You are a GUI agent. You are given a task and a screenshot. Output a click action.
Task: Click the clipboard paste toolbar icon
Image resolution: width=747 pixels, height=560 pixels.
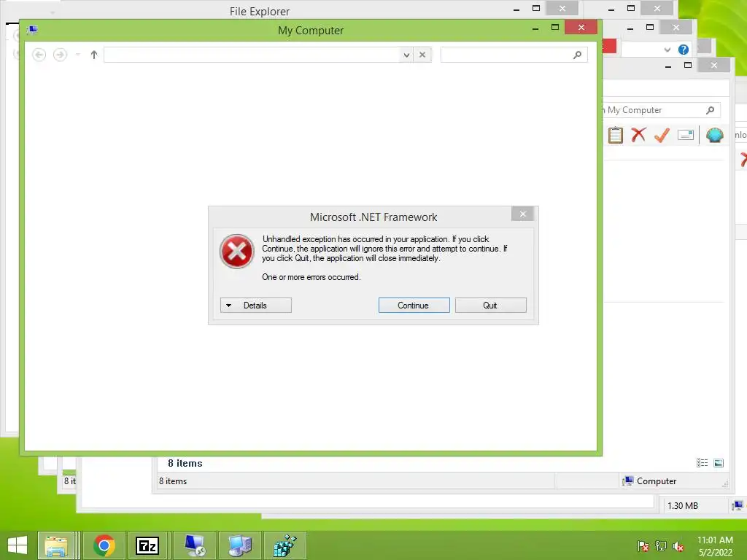click(x=616, y=135)
